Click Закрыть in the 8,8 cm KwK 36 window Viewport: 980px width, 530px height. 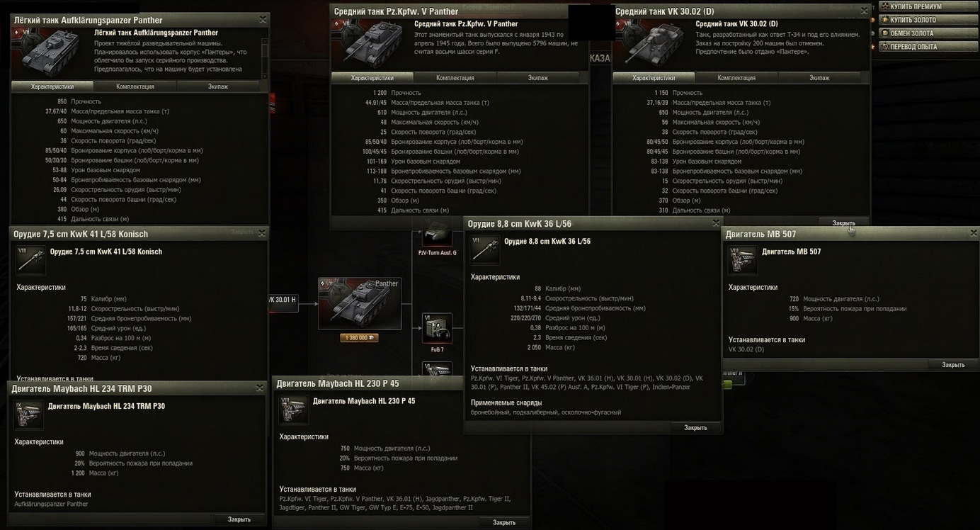click(695, 427)
